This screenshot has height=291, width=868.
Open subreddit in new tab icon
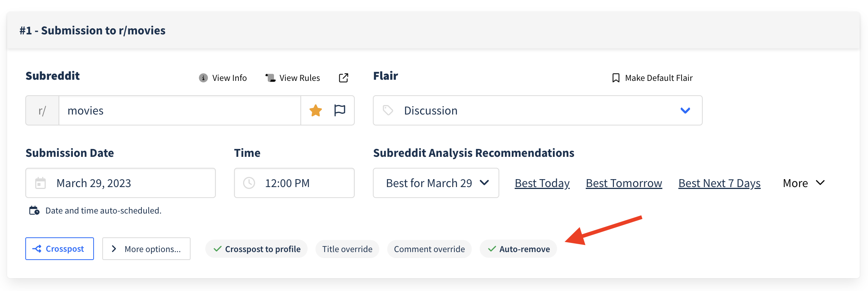[x=343, y=78]
